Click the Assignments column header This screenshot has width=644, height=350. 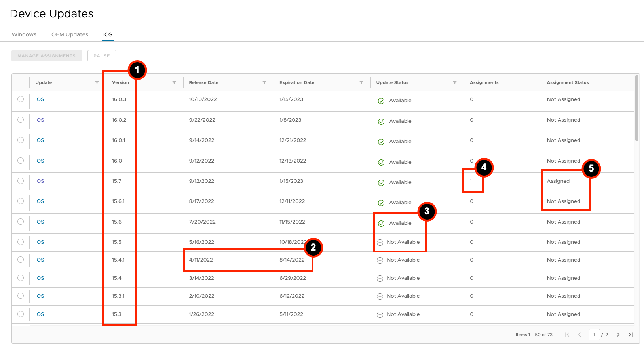click(x=484, y=83)
